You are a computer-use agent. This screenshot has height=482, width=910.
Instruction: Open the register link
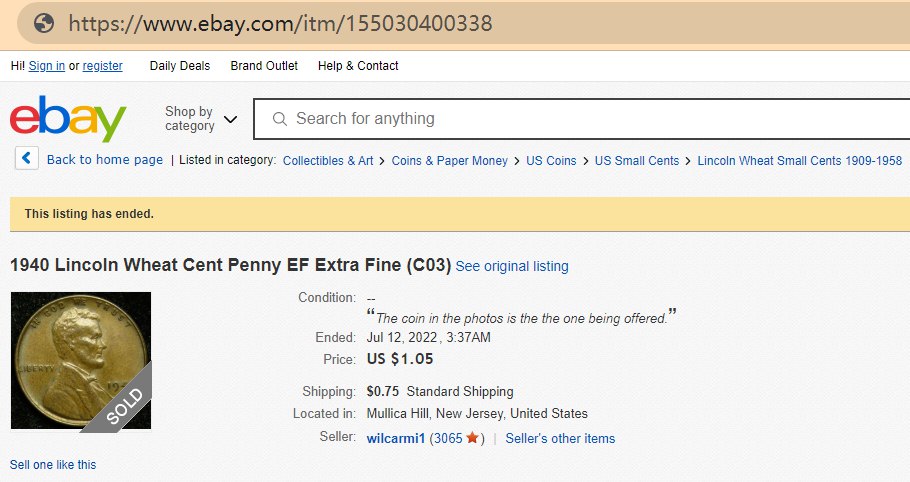[102, 66]
